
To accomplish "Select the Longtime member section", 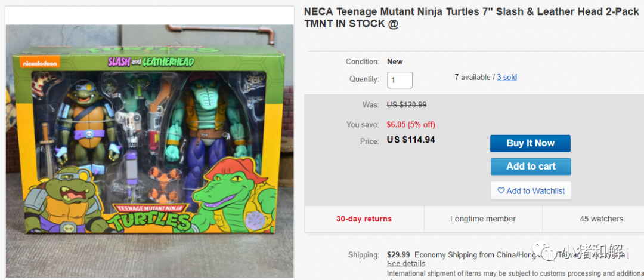I will (483, 219).
